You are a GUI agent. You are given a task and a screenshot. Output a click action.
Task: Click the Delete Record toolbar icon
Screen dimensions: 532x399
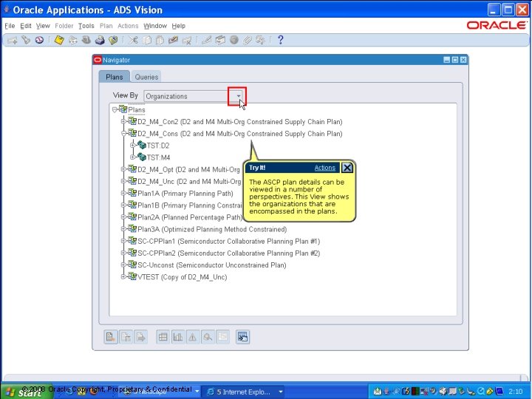[x=187, y=41]
